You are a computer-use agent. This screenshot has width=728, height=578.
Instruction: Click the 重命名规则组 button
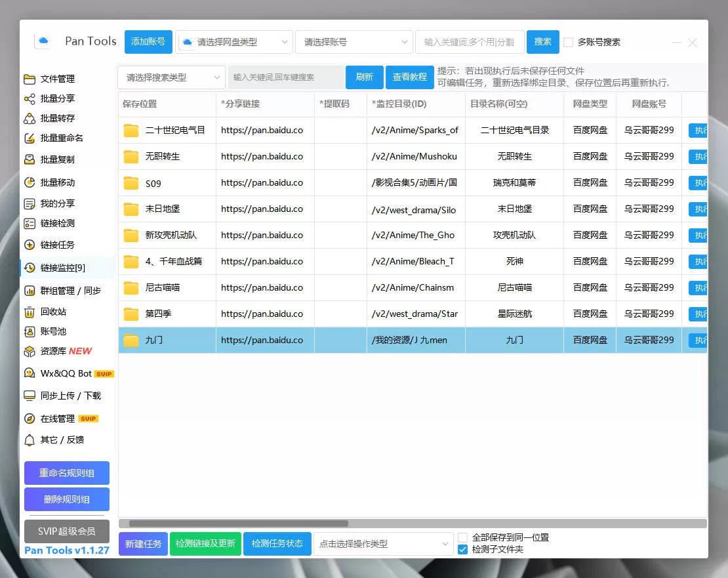click(x=67, y=473)
